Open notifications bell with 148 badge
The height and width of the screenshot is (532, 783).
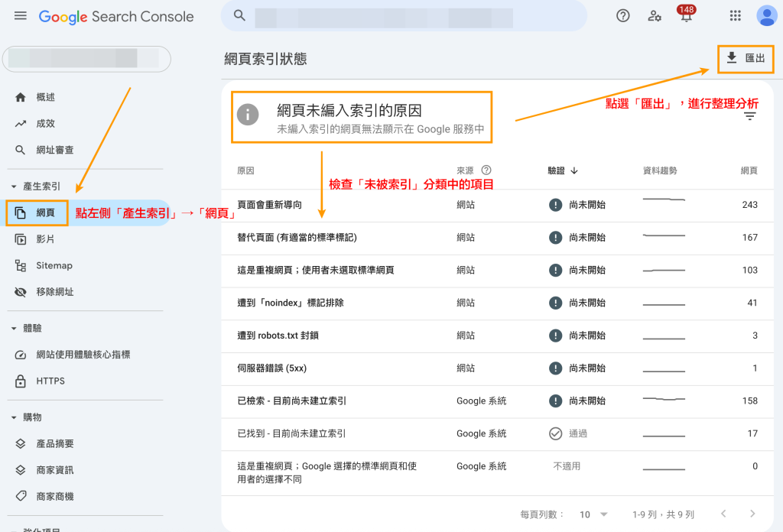coord(686,14)
